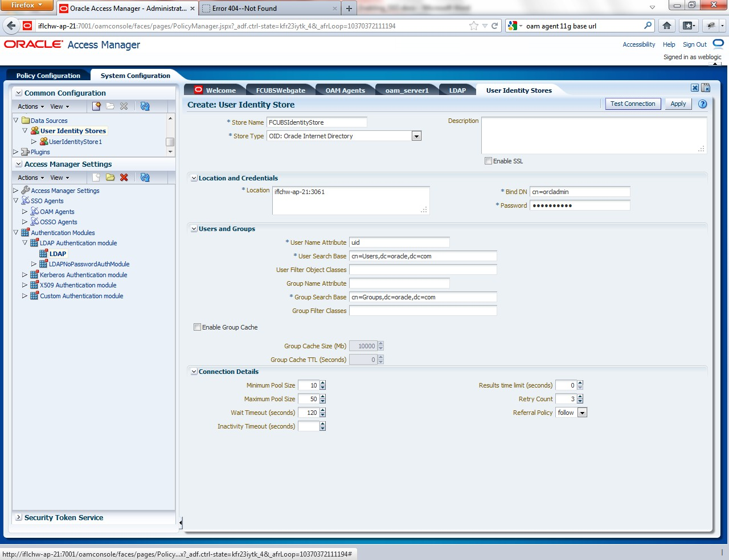Click the Firefox Home icon
Screen dimensions: 729x560
click(667, 26)
